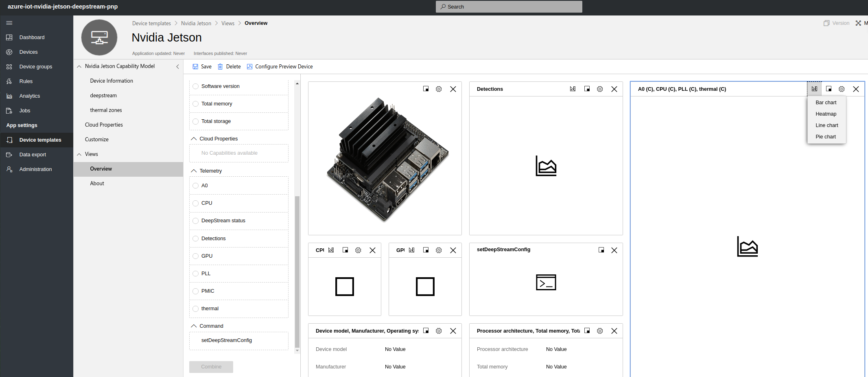Open settings gear on Processor architecture tile
This screenshot has height=377, width=868.
coord(600,331)
